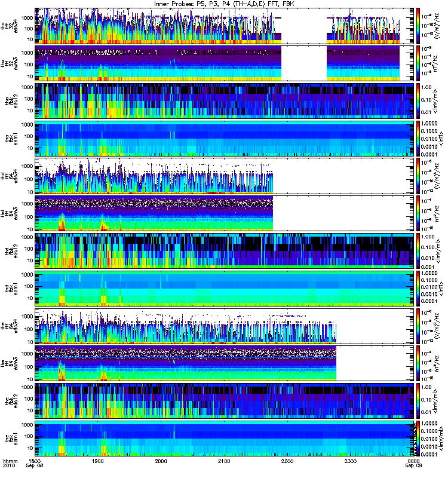Select the "the fbk edc12" axis label
The width and height of the screenshot is (448, 478).
[11, 401]
